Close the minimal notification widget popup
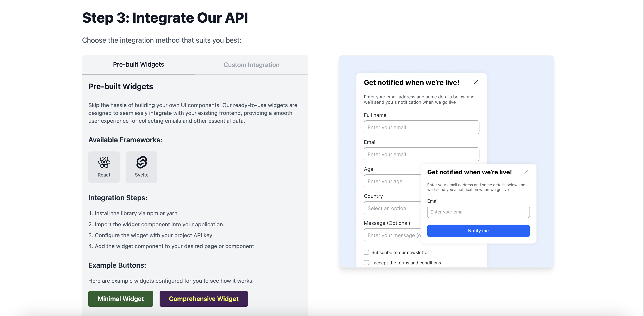 [x=526, y=172]
